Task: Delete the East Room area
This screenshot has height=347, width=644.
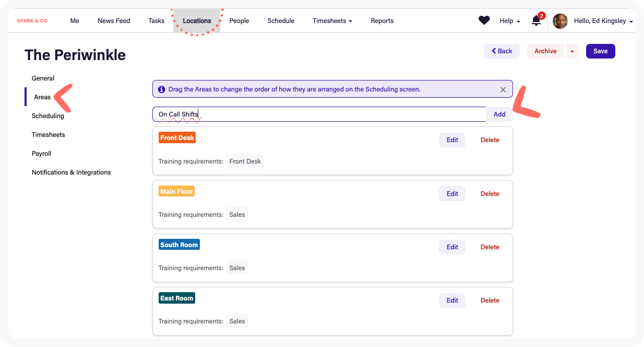Action: click(490, 300)
